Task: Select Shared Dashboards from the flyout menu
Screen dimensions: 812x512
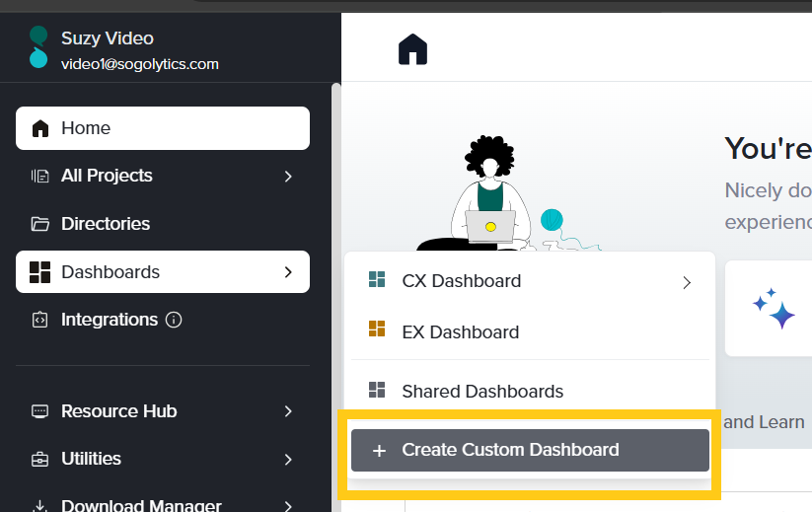Action: point(482,392)
